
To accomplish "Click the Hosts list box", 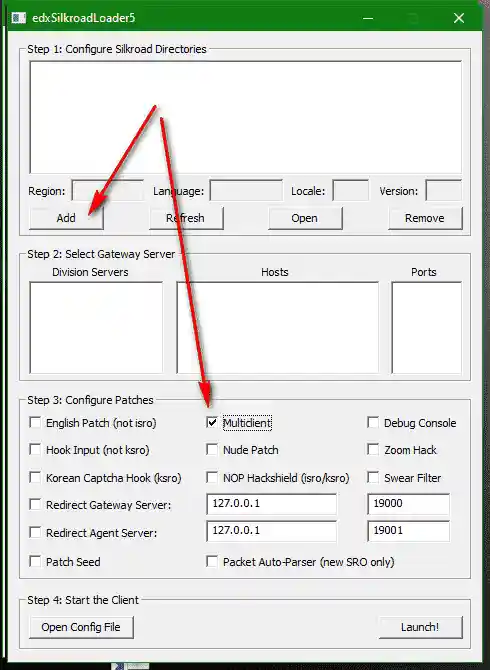I will (278, 327).
